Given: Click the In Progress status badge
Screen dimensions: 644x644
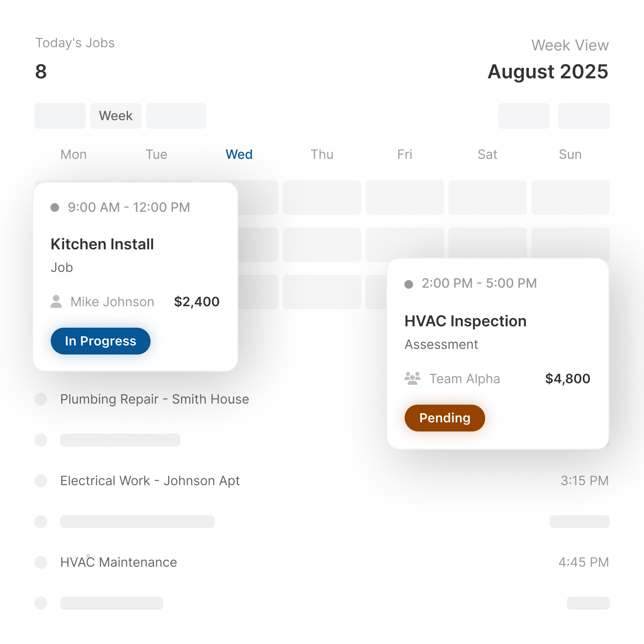Looking at the screenshot, I should point(101,341).
